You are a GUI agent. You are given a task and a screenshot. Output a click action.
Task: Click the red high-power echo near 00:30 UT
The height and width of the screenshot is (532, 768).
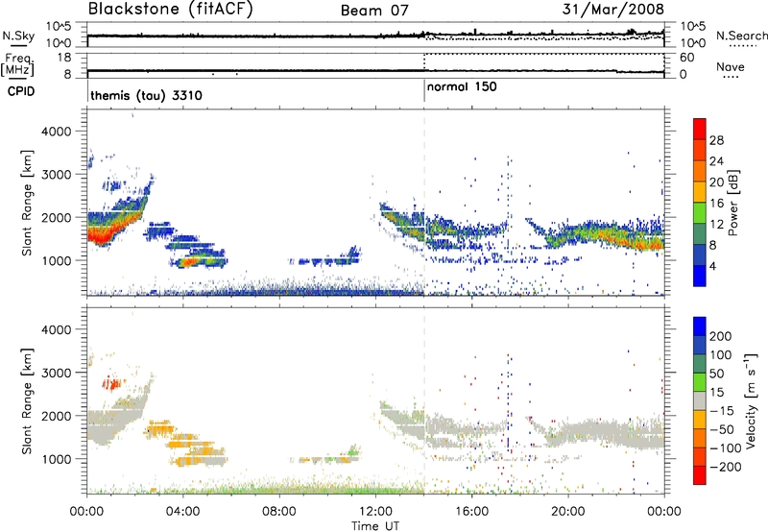coord(101,235)
